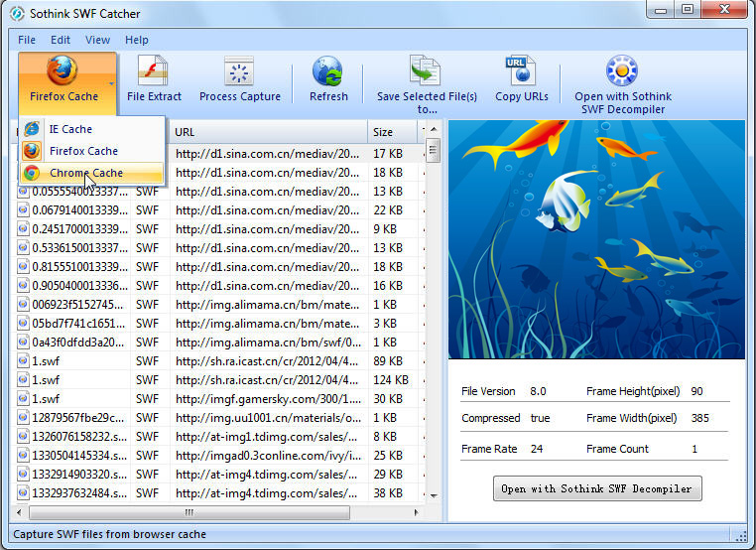This screenshot has height=550, width=756.
Task: Click file icon of 0.0555540013337 row
Action: pyautogui.click(x=23, y=192)
